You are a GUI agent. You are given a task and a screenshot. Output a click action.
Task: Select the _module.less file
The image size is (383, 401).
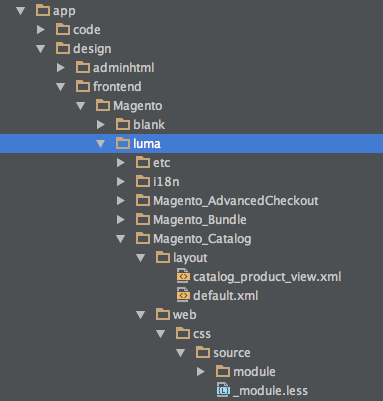(x=270, y=391)
